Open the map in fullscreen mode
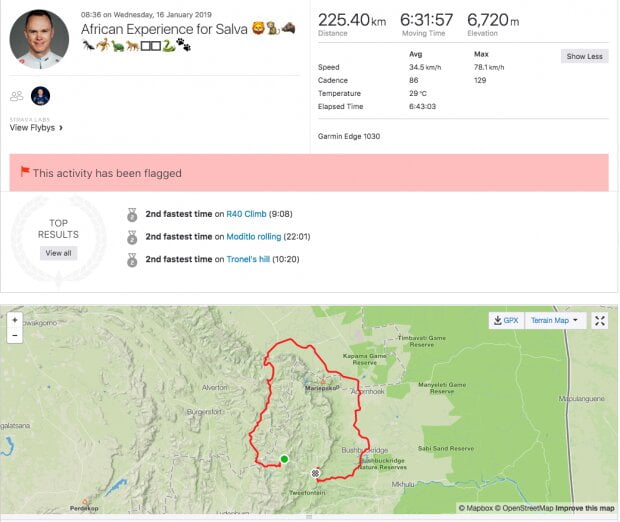620x522 pixels. [x=599, y=320]
